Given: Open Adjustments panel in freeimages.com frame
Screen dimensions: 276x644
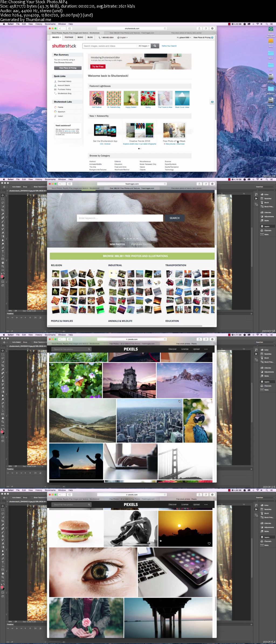Looking at the screenshot, I should pos(269,216).
